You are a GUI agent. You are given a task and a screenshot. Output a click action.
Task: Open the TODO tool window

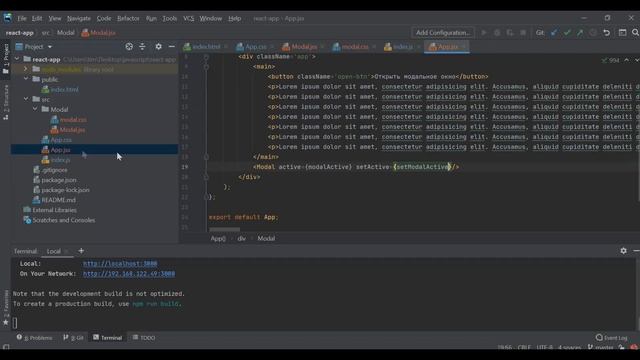click(144, 338)
